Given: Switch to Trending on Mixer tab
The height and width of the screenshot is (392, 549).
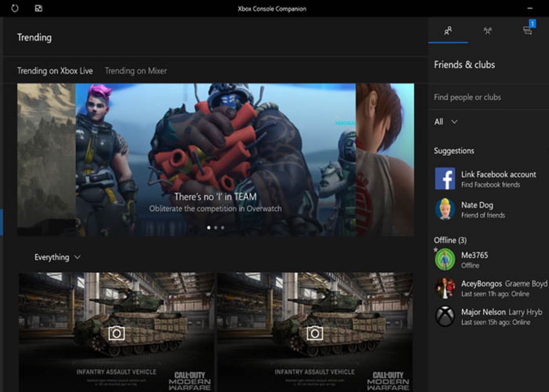Looking at the screenshot, I should pos(136,71).
